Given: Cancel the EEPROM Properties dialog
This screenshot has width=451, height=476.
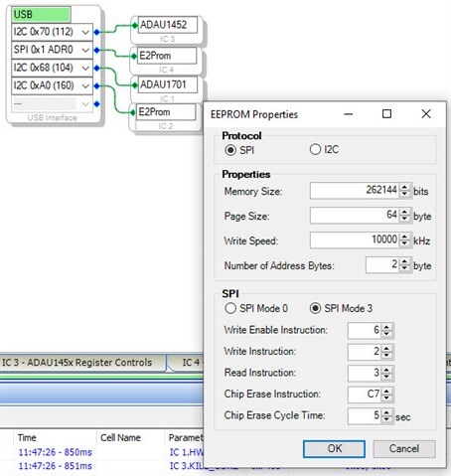Looking at the screenshot, I should (404, 449).
